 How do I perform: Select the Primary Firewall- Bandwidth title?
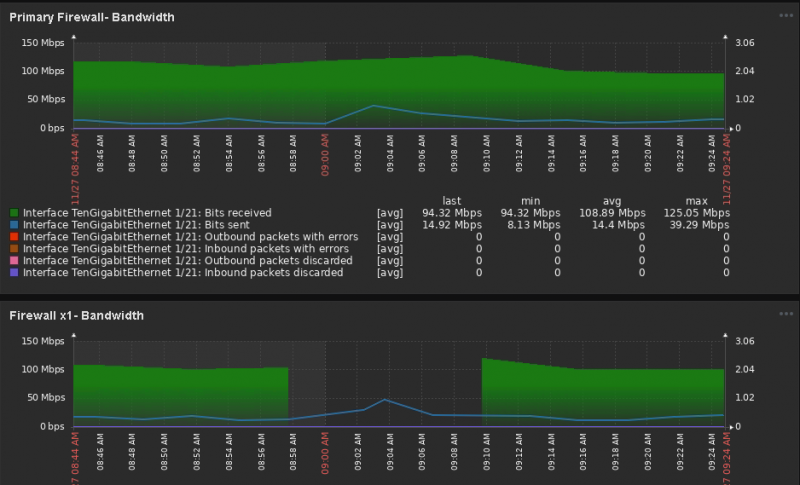tap(92, 17)
